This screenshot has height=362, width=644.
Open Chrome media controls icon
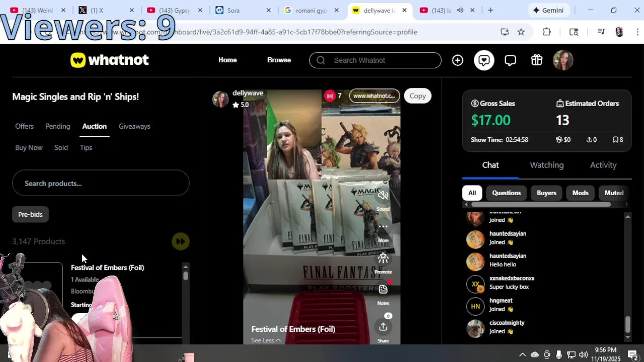pos(601,32)
